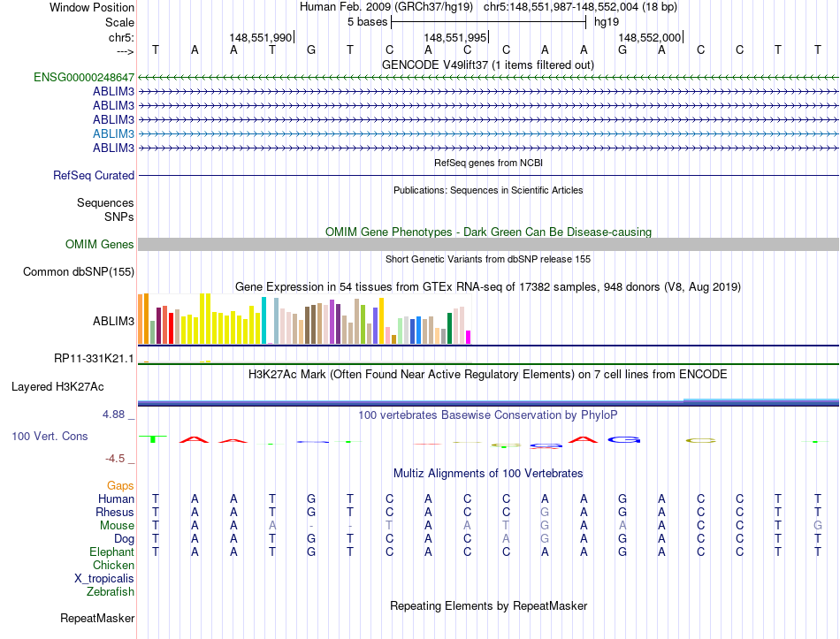Click the 148,551,990 coordinate tick label

pos(260,37)
